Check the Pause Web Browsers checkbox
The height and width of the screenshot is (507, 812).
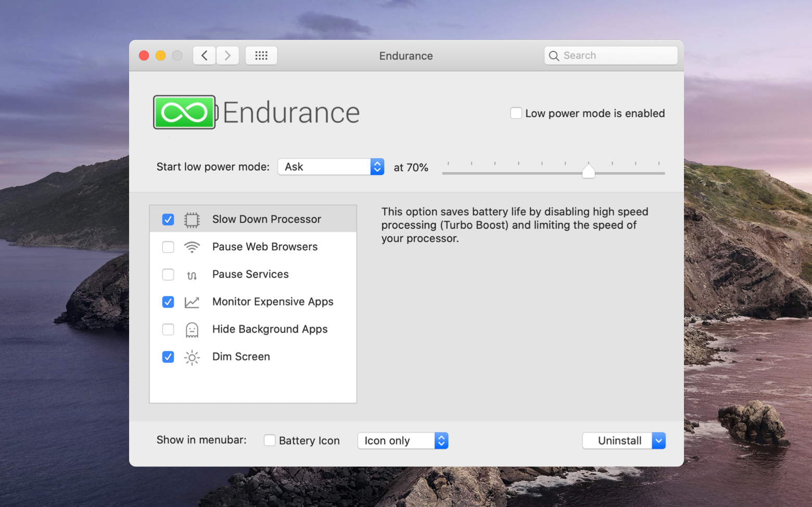[168, 247]
